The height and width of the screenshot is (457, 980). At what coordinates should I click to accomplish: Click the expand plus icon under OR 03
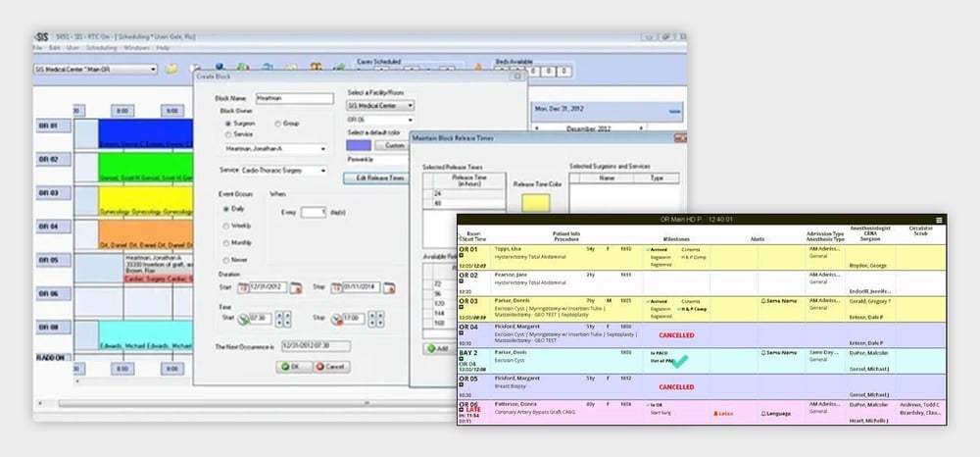tap(462, 307)
